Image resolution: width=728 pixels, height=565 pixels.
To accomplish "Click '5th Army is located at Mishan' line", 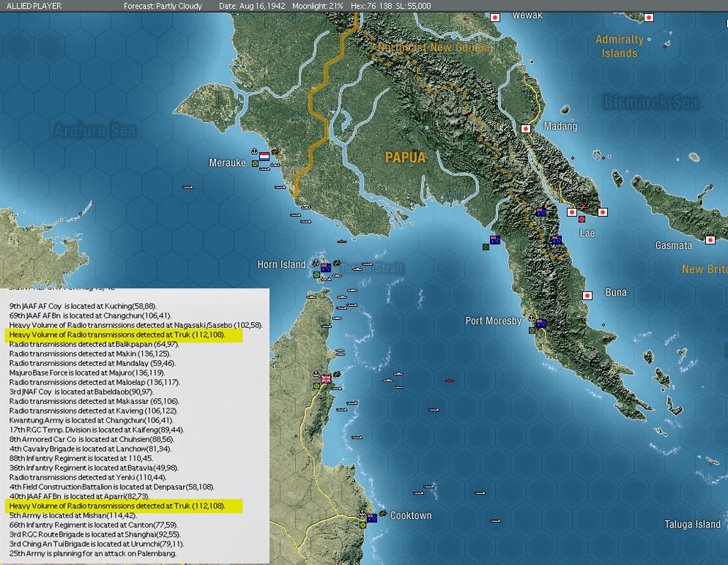I will click(73, 515).
